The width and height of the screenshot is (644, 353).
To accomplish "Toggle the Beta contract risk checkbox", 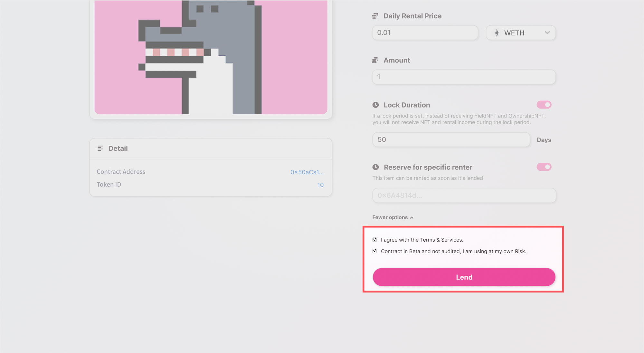I will pyautogui.click(x=374, y=251).
